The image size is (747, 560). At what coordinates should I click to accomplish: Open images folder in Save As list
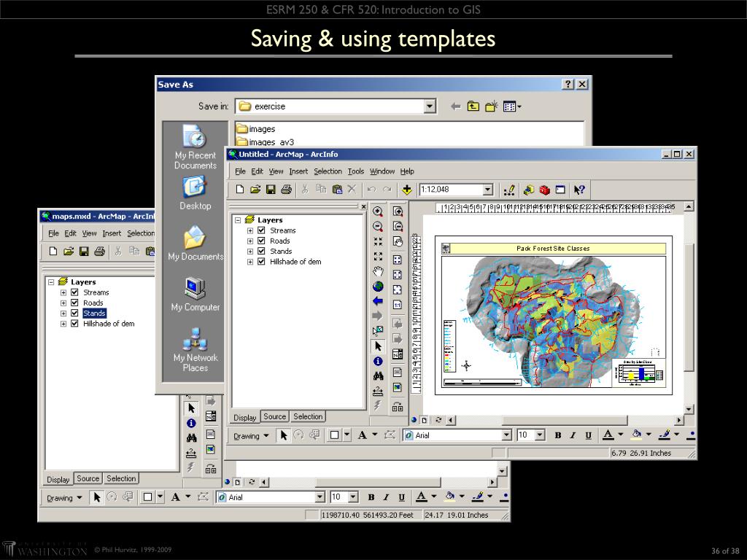(x=256, y=129)
